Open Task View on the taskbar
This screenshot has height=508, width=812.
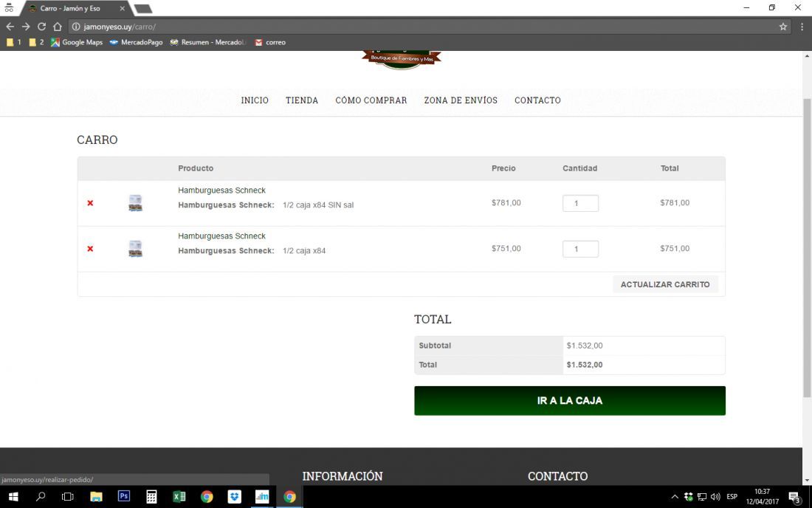pyautogui.click(x=68, y=497)
